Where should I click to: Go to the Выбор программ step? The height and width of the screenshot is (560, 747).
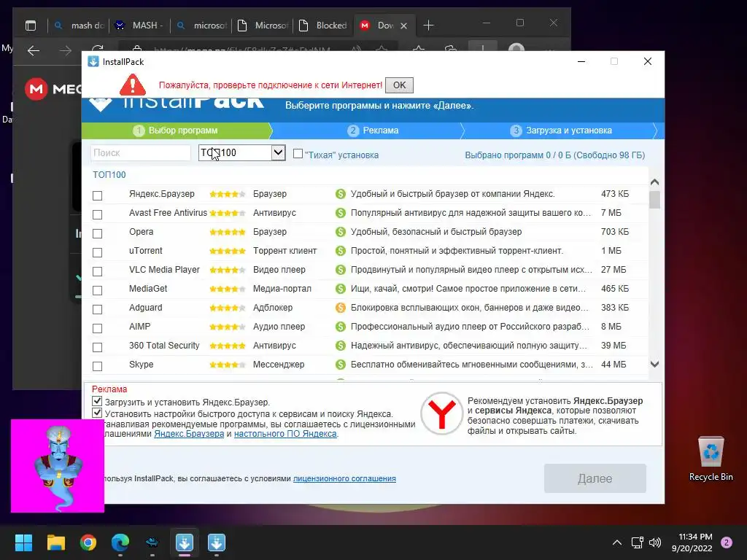[x=176, y=131]
